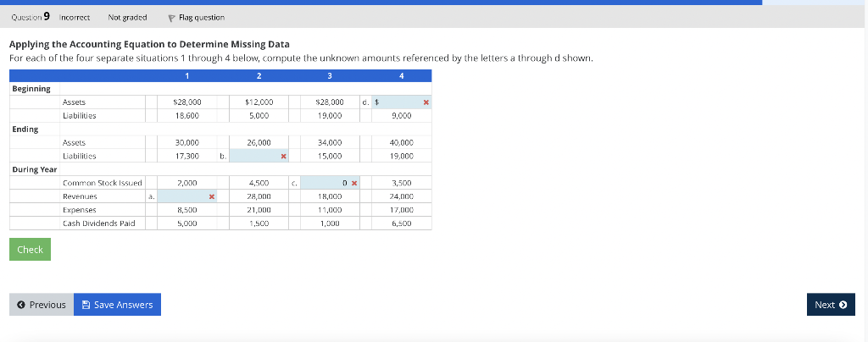Click the column header '2'

pyautogui.click(x=259, y=75)
